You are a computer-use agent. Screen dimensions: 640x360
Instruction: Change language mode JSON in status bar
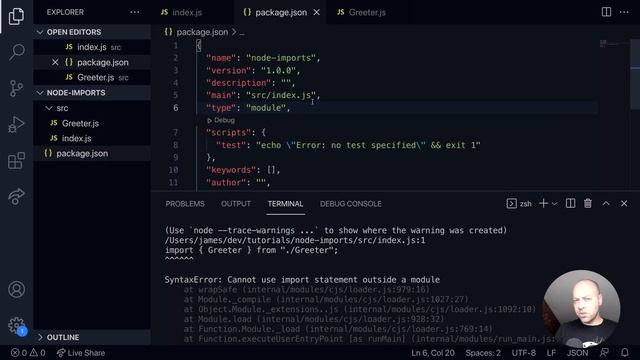(x=577, y=353)
